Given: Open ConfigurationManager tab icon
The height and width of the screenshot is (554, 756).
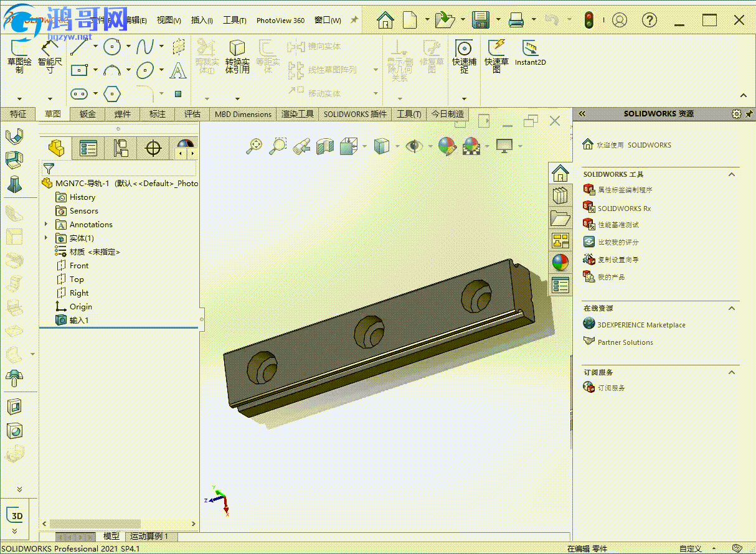Looking at the screenshot, I should tap(121, 148).
